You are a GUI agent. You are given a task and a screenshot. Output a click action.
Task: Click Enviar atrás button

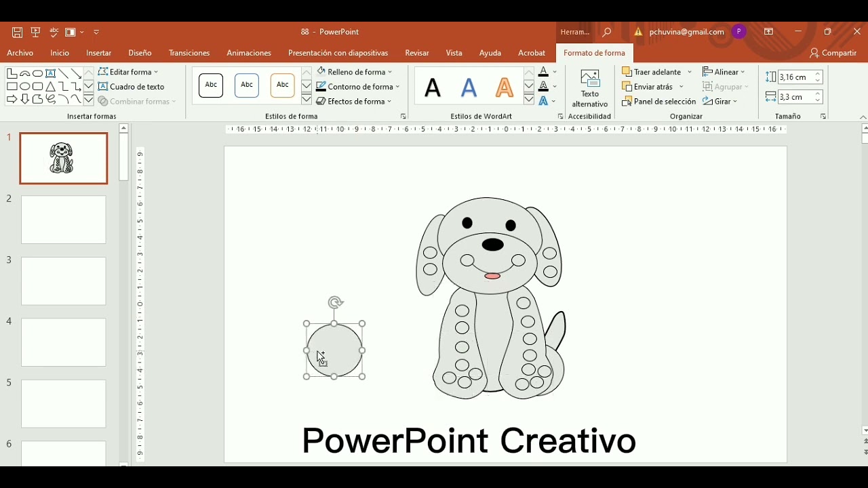click(648, 87)
